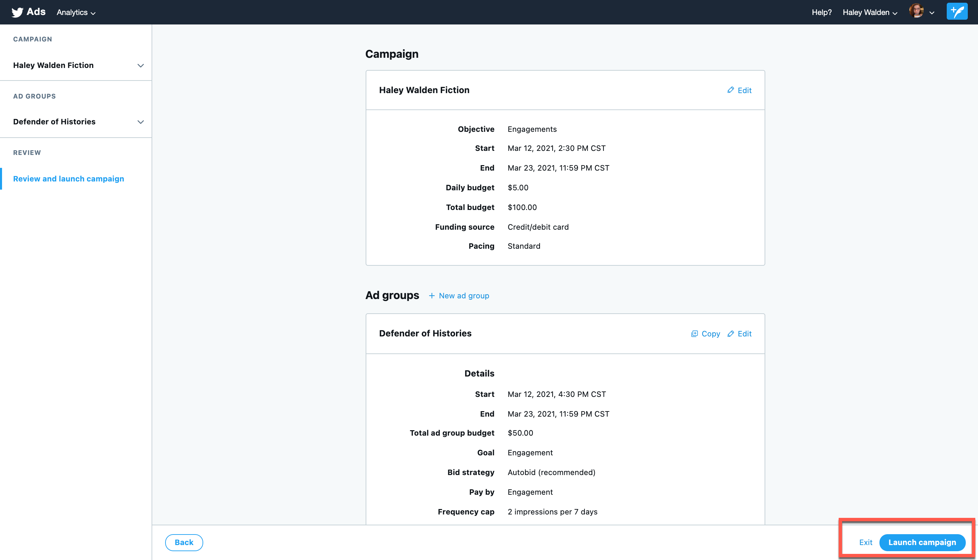
Task: Click the user profile avatar picture
Action: tap(916, 11)
